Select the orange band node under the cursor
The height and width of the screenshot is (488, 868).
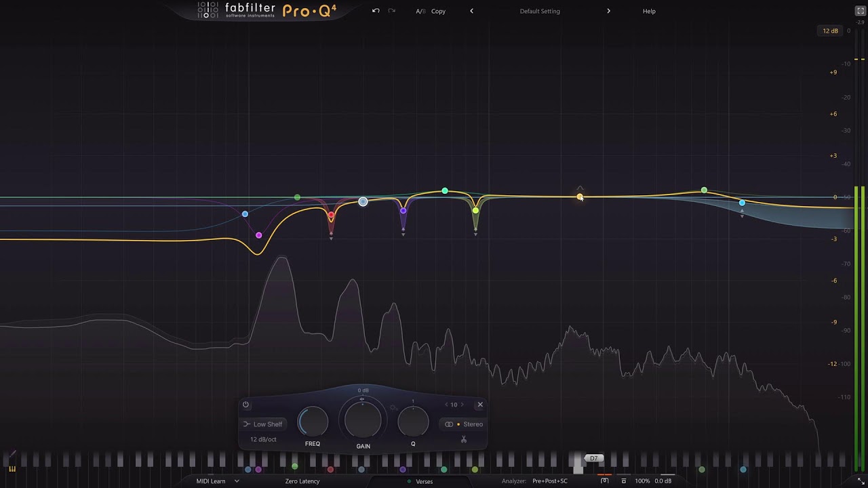coord(580,197)
